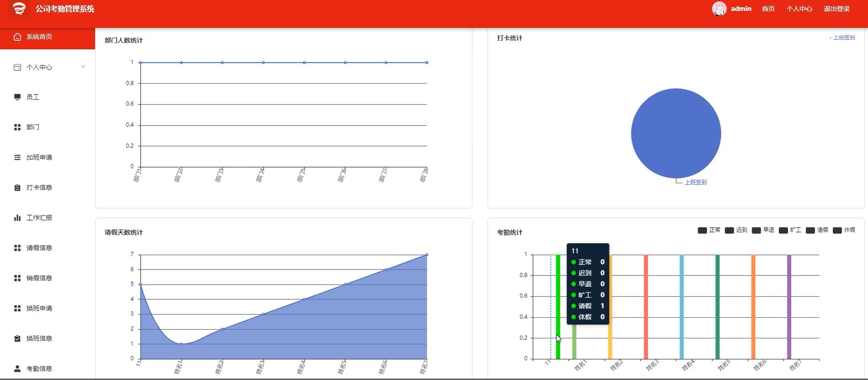Click the 打卡统计 chart title

pos(509,38)
